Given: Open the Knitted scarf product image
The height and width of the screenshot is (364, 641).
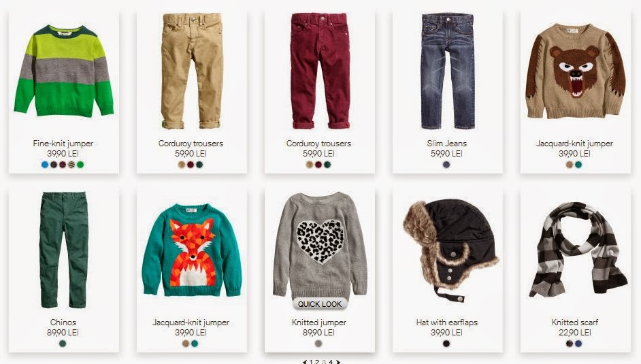Looking at the screenshot, I should coord(578,249).
